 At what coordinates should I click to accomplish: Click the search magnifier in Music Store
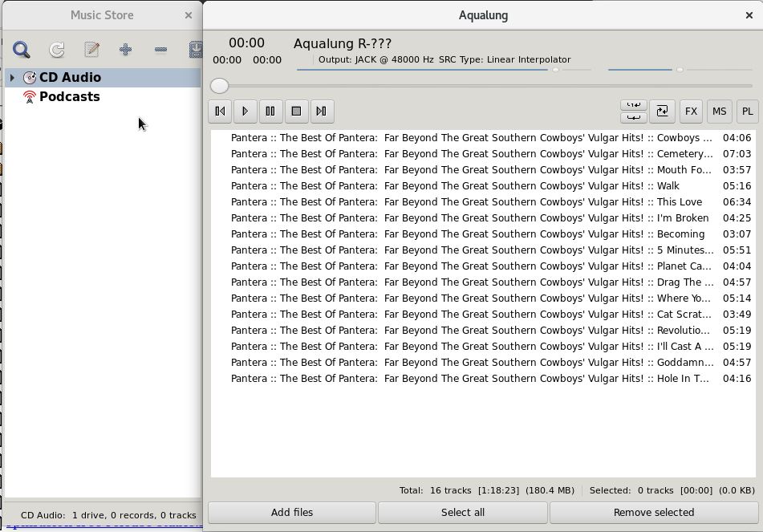coord(22,50)
